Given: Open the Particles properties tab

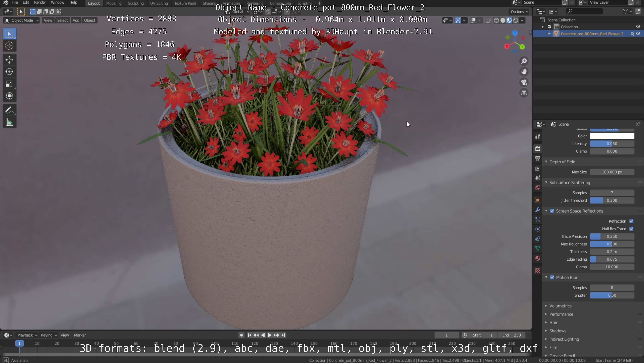Looking at the screenshot, I should pyautogui.click(x=538, y=220).
